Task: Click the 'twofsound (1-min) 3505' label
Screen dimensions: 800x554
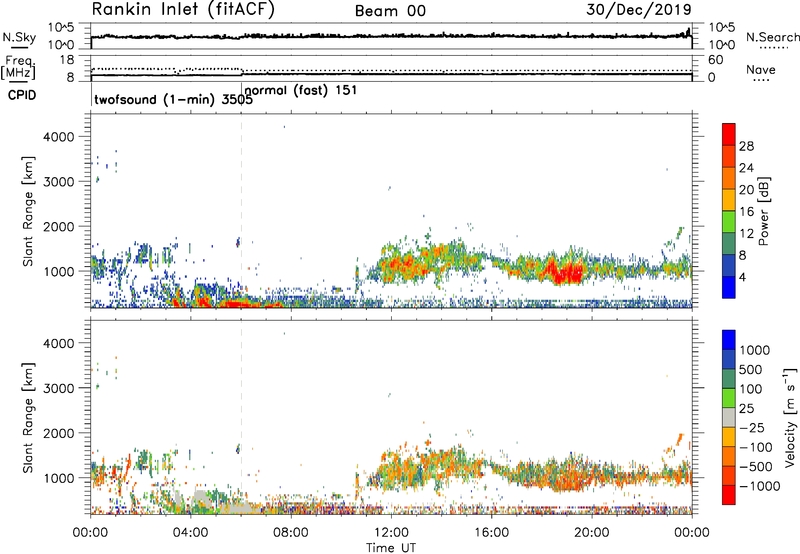Action: point(173,100)
